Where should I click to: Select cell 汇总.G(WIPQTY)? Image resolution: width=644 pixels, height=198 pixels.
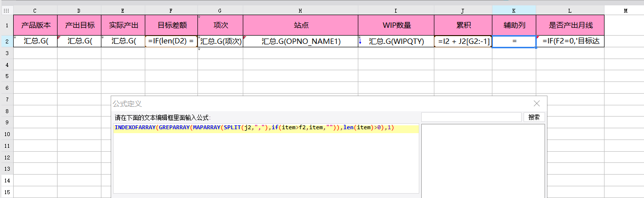coord(396,41)
